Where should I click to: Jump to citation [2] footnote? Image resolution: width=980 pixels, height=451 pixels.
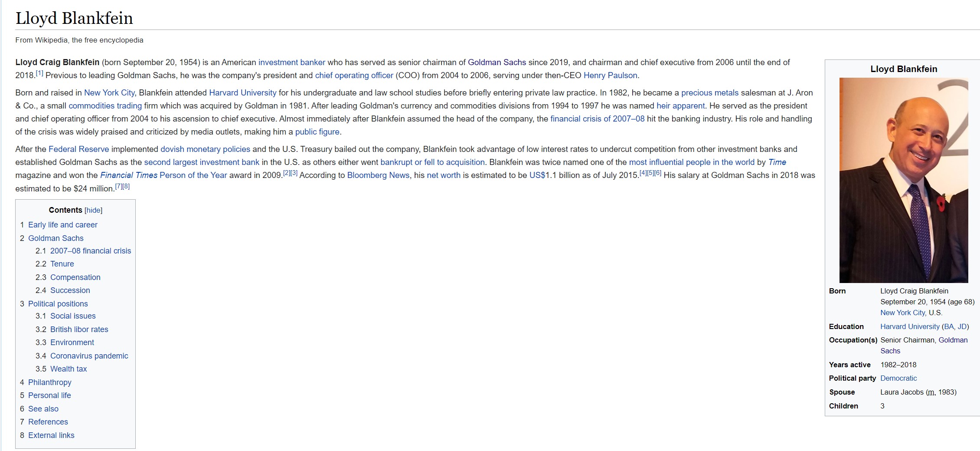(x=287, y=173)
